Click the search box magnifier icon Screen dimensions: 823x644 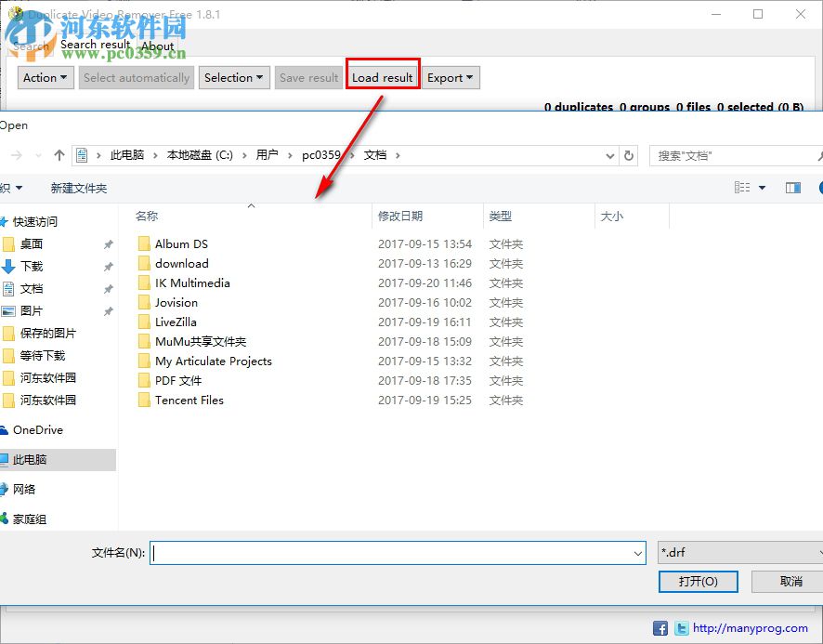pyautogui.click(x=816, y=155)
